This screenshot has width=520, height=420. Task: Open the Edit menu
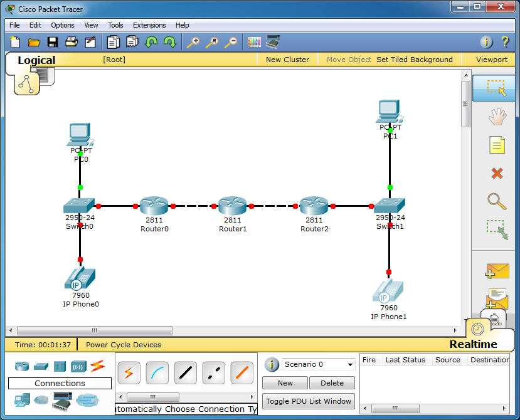35,25
